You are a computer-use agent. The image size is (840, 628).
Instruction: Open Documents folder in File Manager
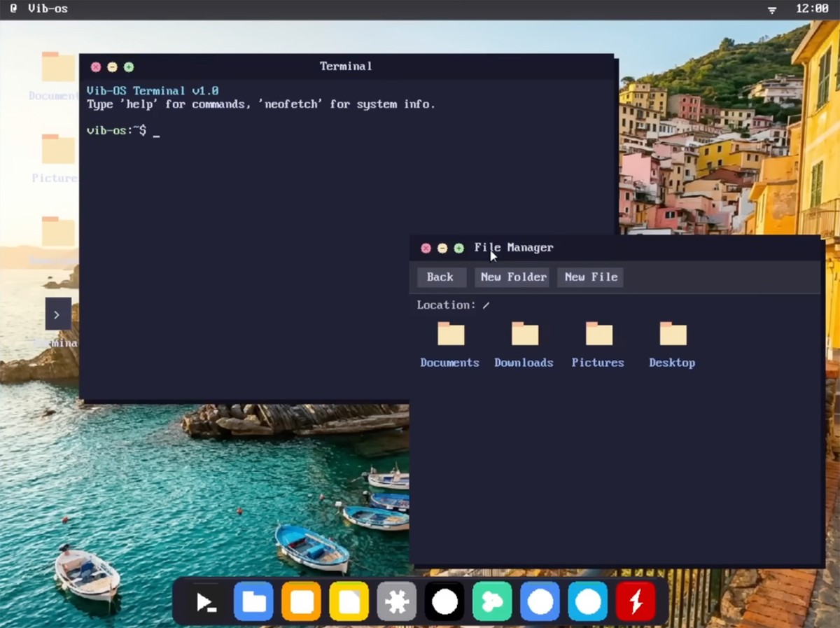(450, 335)
